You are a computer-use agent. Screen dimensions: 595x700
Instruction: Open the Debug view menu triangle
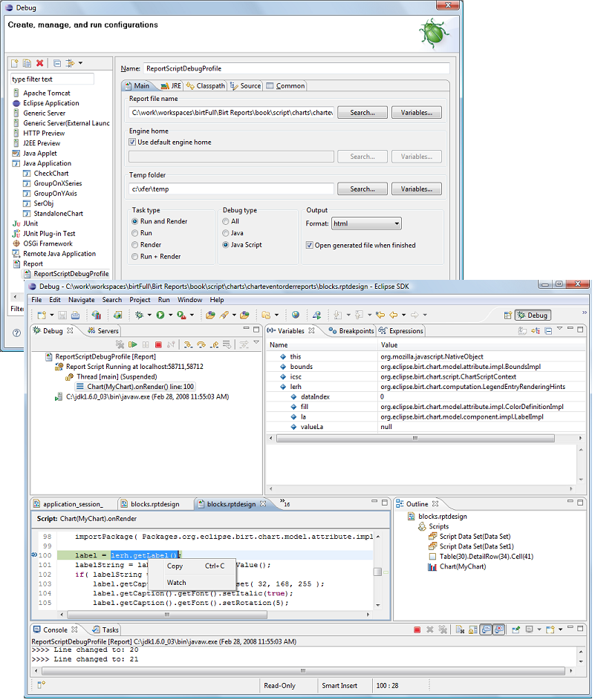coord(256,343)
